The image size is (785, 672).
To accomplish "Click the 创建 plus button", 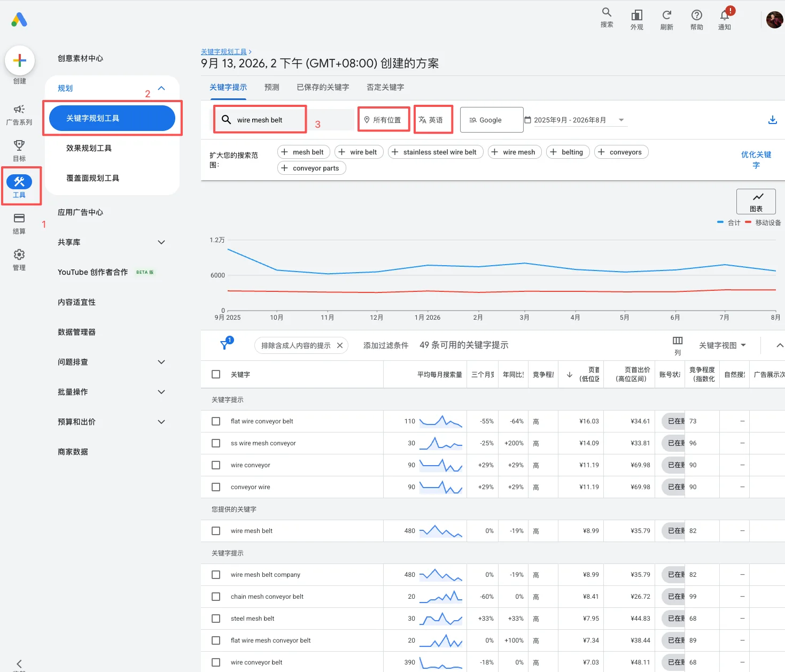I will (20, 60).
